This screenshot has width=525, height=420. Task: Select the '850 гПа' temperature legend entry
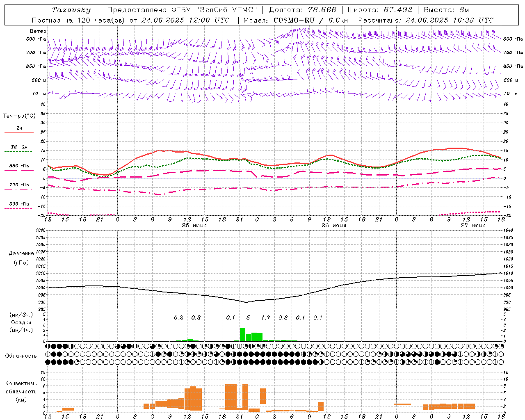coord(19,166)
